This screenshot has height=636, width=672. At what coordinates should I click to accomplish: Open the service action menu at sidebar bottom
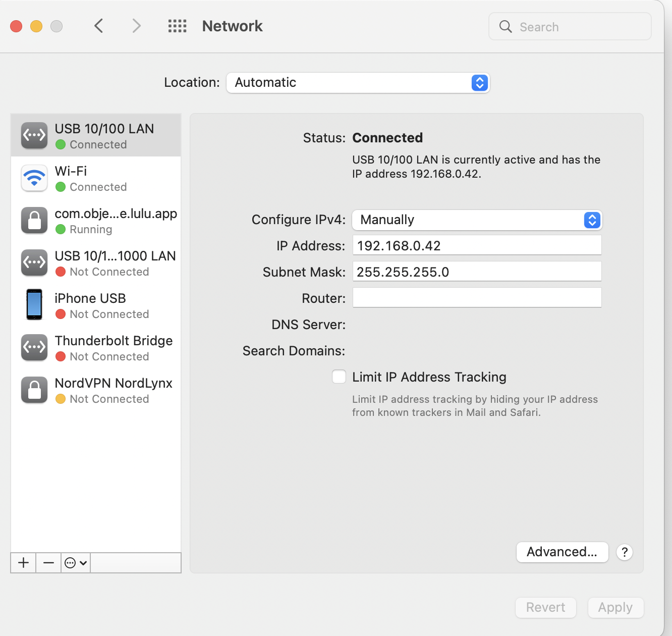(75, 563)
